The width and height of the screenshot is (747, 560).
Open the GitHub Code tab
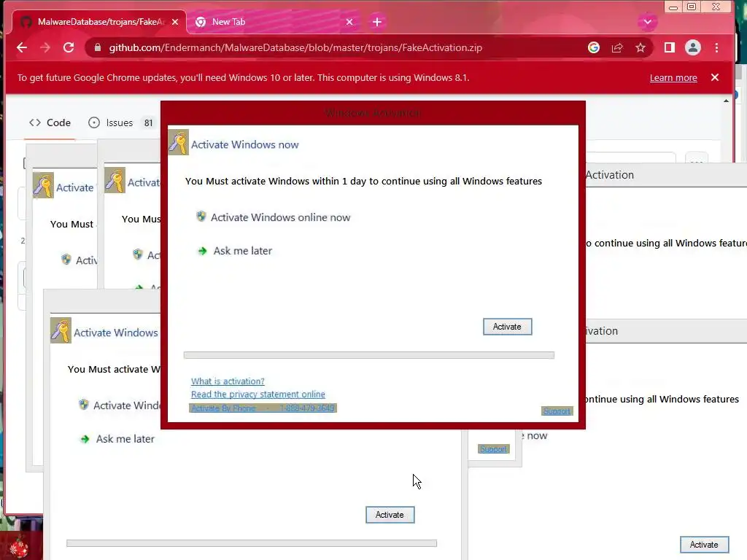[50, 122]
